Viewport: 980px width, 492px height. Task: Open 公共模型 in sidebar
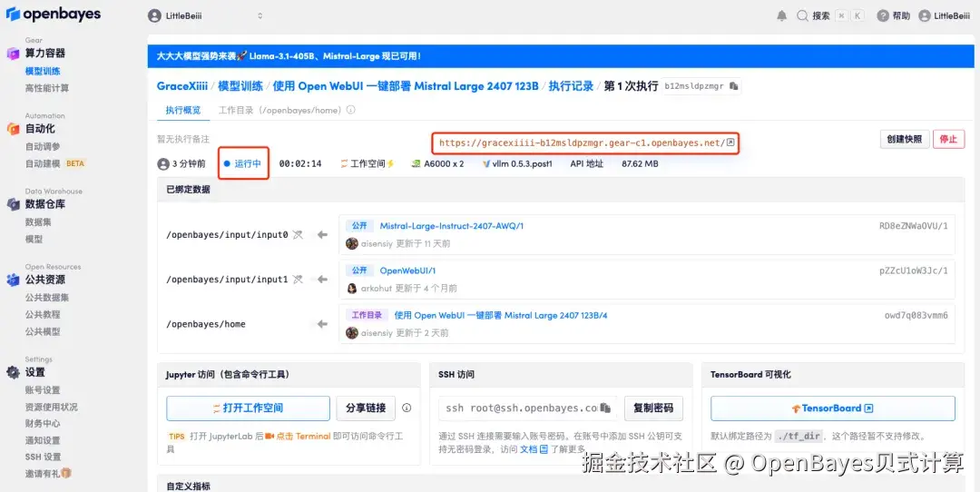[x=44, y=331]
